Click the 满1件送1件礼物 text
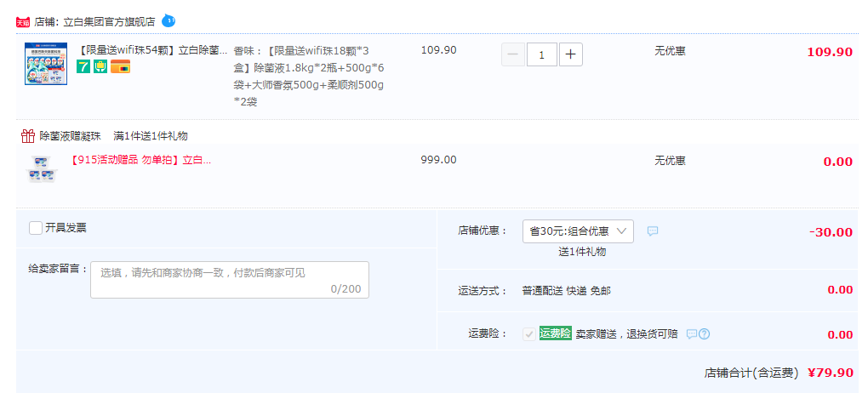868x393 pixels. pyautogui.click(x=151, y=135)
